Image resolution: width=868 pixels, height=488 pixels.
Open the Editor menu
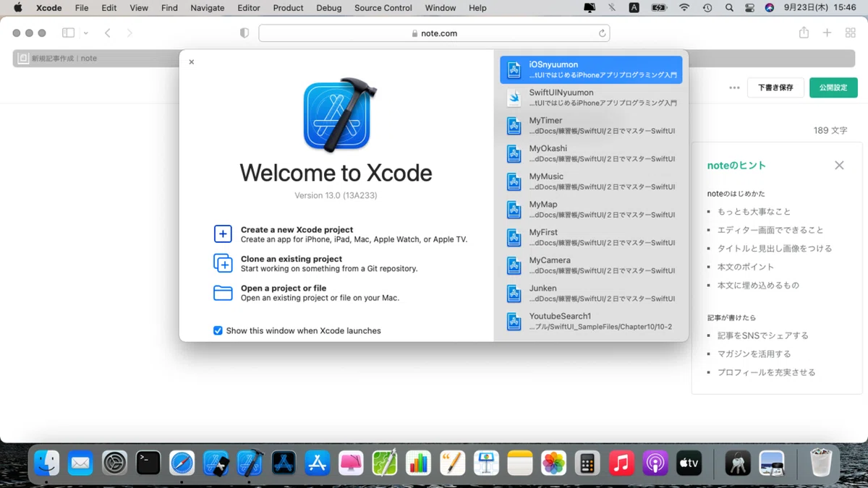click(x=249, y=8)
